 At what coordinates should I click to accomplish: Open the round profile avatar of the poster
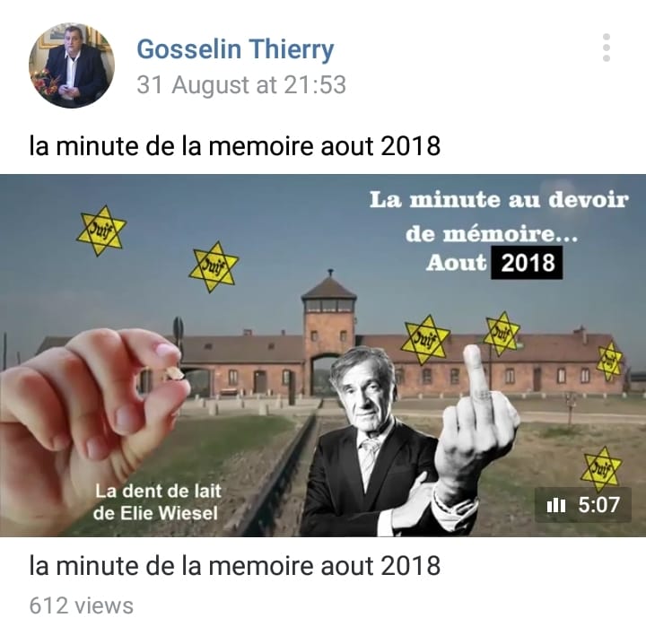coord(72,65)
